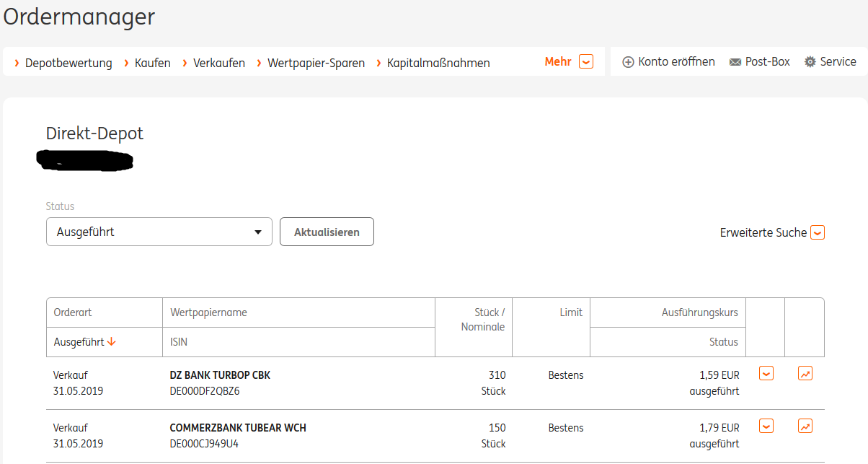
Task: Click the 310 Stück quantity
Action: pos(494,383)
